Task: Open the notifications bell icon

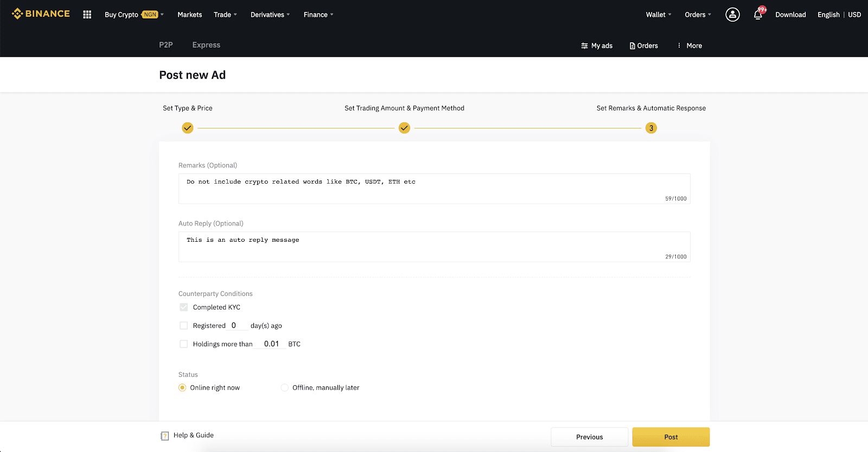Action: 758,15
